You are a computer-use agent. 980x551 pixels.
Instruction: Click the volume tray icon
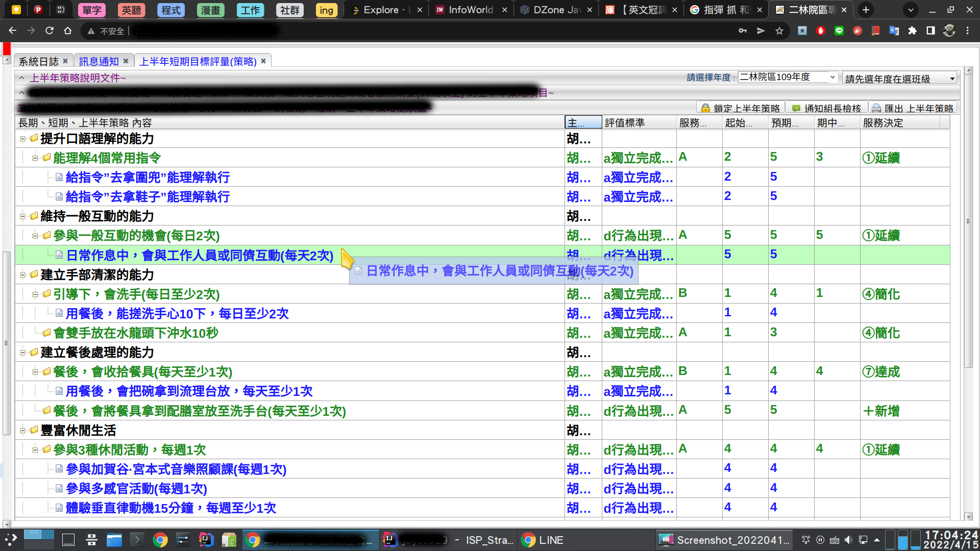coord(848,540)
